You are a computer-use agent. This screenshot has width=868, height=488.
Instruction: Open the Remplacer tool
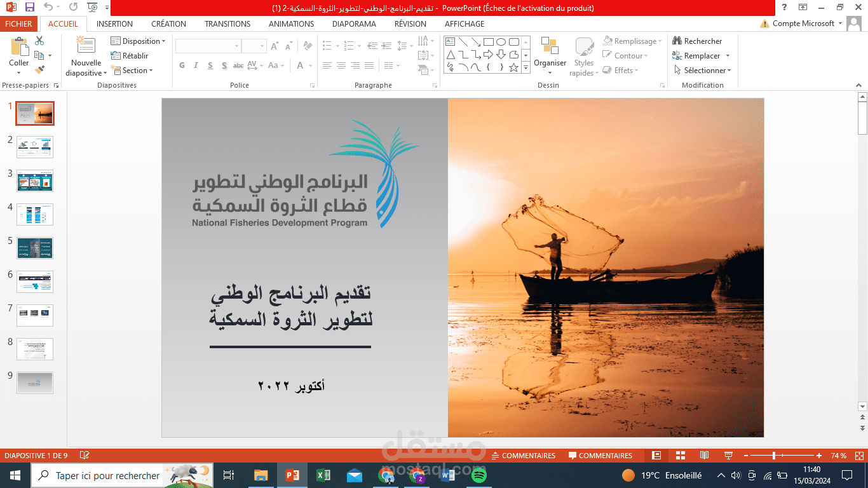699,55
